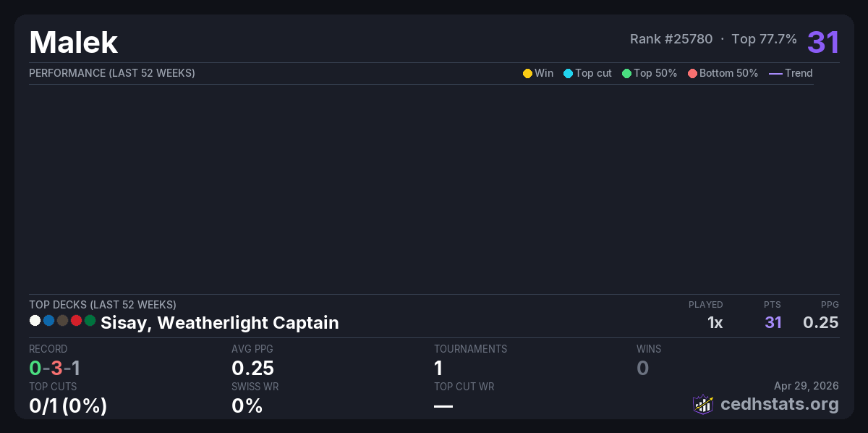Click the Apr 29, 2026 date label
The height and width of the screenshot is (433, 868).
click(x=807, y=387)
